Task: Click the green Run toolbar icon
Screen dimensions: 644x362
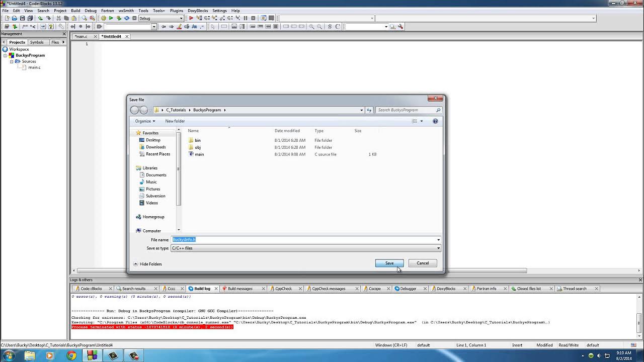Action: (x=111, y=18)
